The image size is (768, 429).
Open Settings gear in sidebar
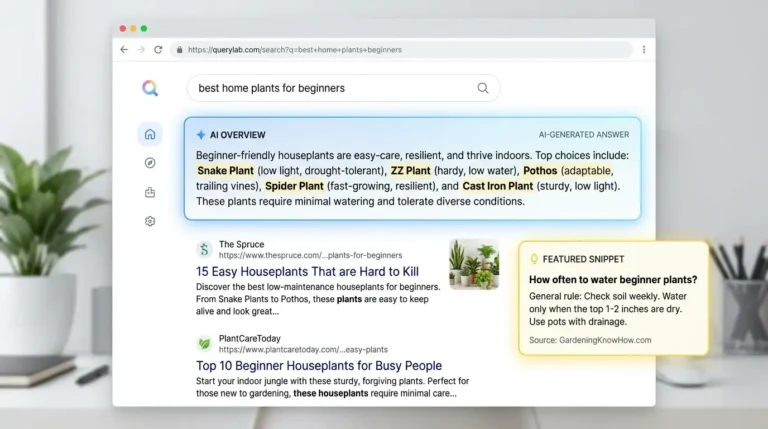click(x=150, y=221)
